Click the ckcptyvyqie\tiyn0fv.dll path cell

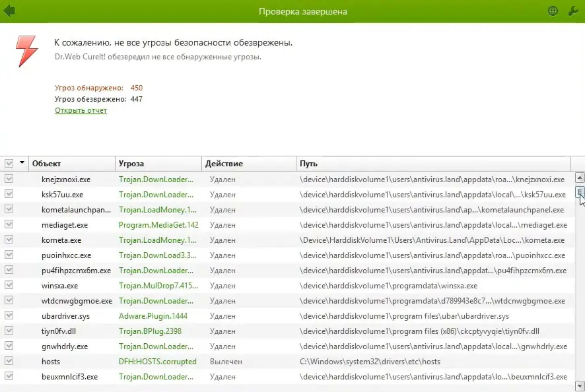[419, 331]
